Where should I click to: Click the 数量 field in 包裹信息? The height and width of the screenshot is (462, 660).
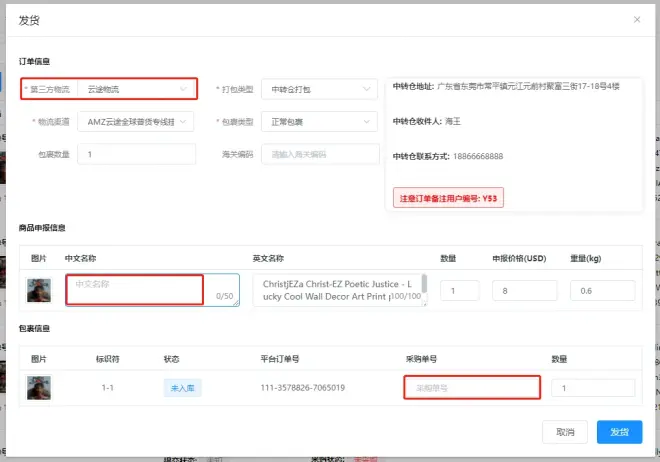592,388
